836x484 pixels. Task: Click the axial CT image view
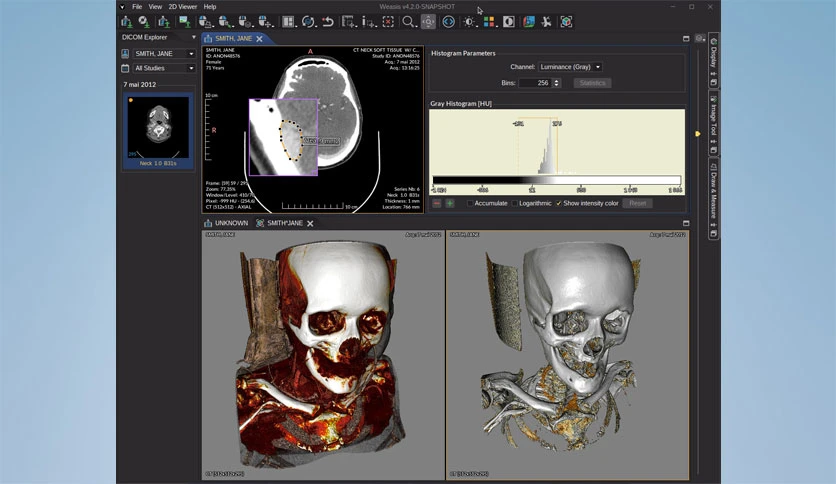tap(312, 130)
